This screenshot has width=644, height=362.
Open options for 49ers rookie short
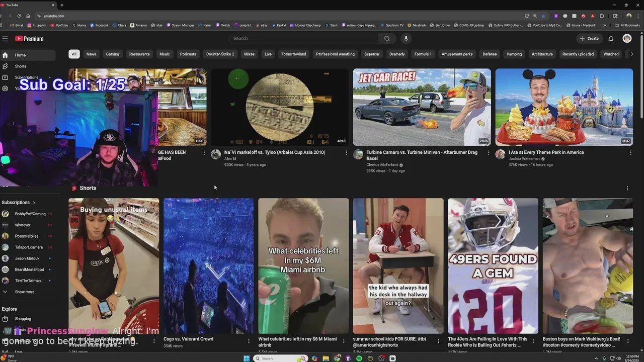pos(533,341)
